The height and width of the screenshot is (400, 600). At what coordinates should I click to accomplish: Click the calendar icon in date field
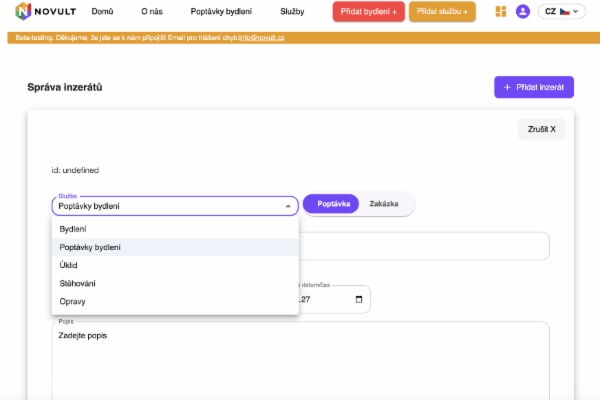(x=359, y=298)
